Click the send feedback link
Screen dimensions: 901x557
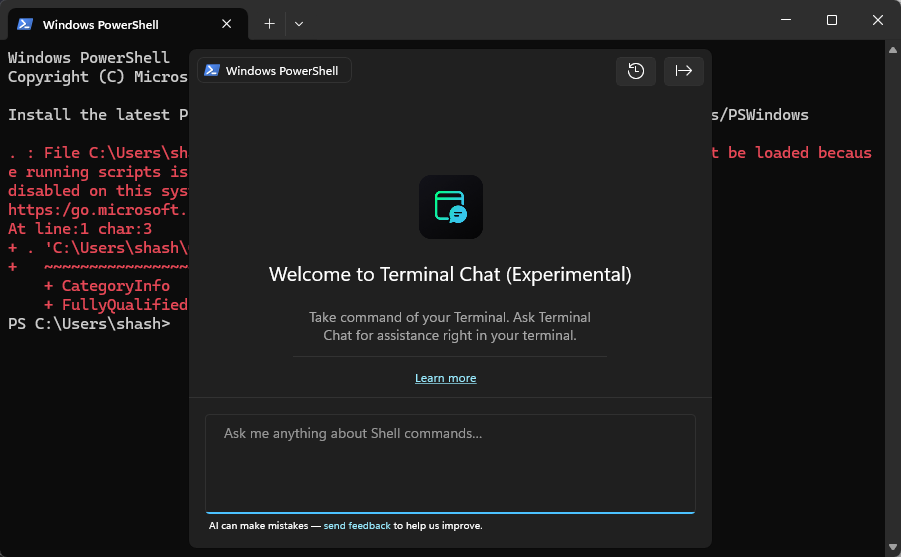point(357,525)
